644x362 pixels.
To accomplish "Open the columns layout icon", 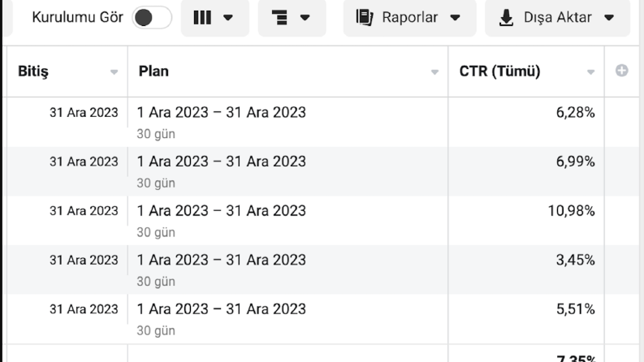I will coord(202,18).
